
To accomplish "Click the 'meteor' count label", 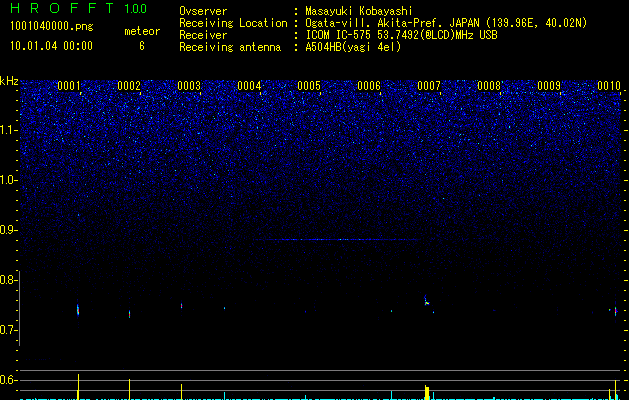I will click(x=142, y=31).
